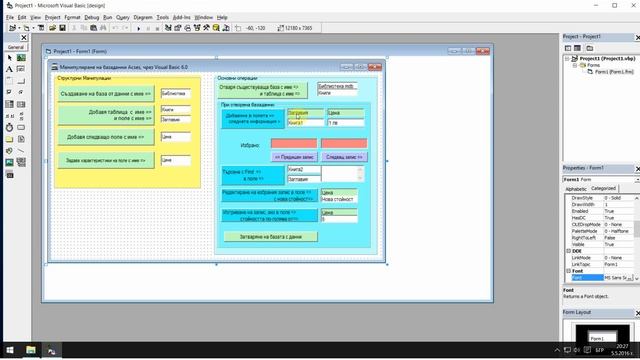The height and width of the screenshot is (360, 640).
Task: Select the DirListBox folder tool
Action: 9,139
